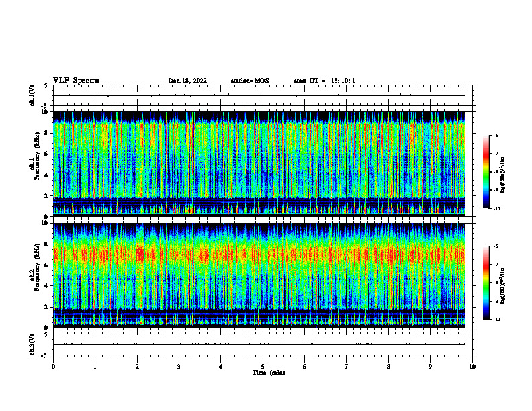Click the time axis tick label "10"
Screen dimensions: 532x411
[x=472, y=367]
